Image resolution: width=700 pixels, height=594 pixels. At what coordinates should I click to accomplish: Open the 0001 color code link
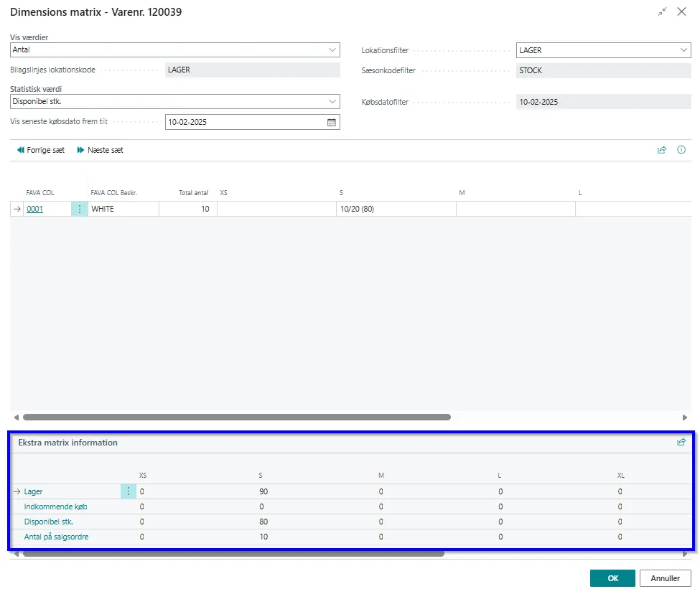(34, 209)
